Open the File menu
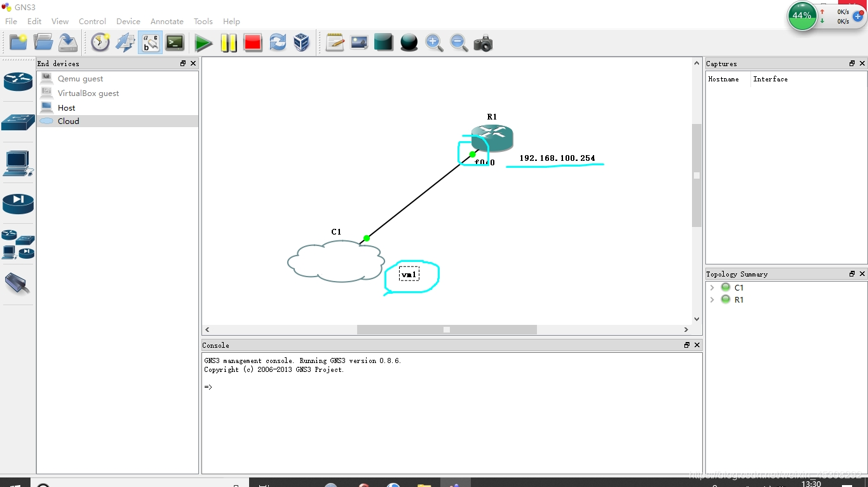The width and height of the screenshot is (868, 487). [x=11, y=21]
